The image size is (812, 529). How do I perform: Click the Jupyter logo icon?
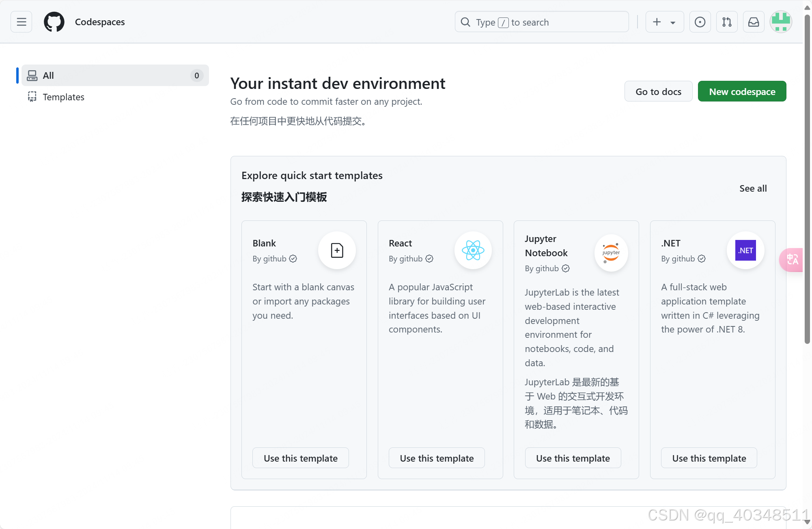[611, 253]
